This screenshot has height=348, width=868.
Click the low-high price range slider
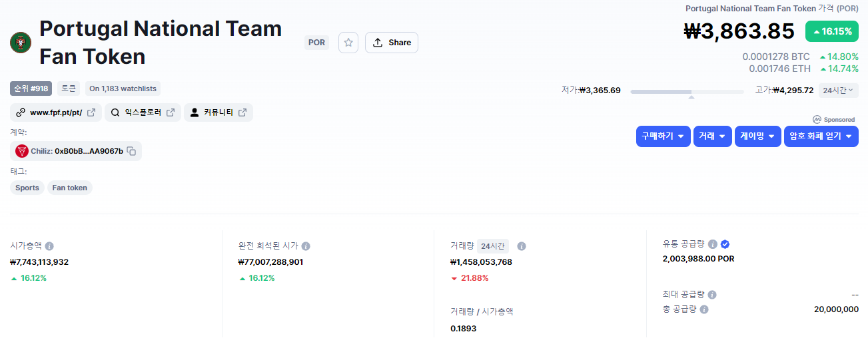coord(687,91)
